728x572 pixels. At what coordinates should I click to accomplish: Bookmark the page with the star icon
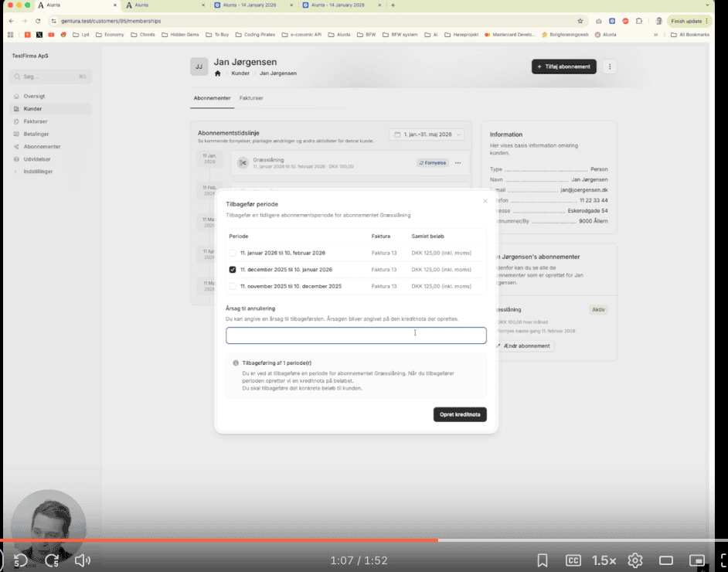[580, 21]
